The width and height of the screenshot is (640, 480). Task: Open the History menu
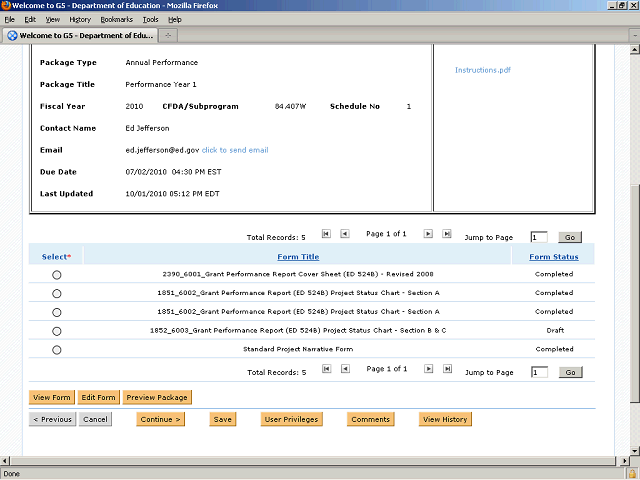(80, 19)
